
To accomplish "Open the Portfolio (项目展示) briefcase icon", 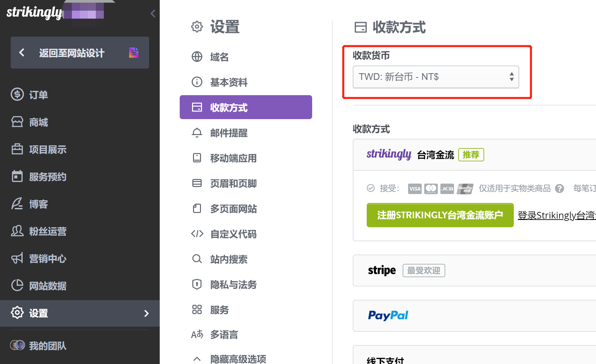I will click(x=17, y=149).
